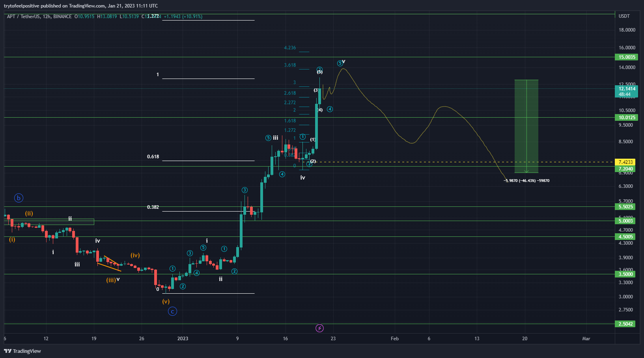Click the orange (i) wave label
Image resolution: width=644 pixels, height=358 pixels.
(x=12, y=240)
